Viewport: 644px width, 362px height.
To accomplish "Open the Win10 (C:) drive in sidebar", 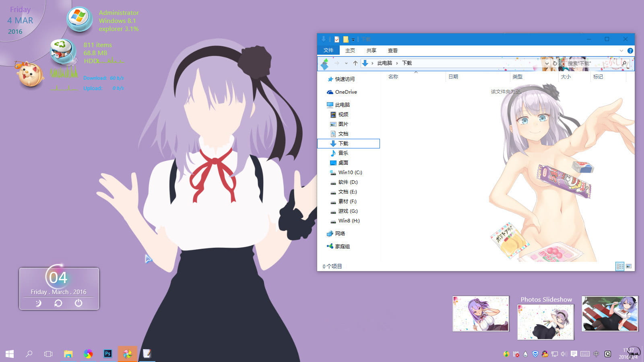I will click(x=349, y=173).
